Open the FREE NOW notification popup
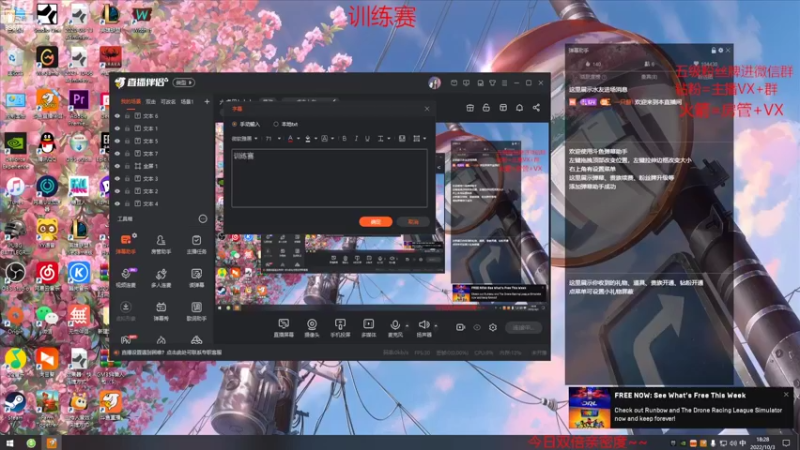The width and height of the screenshot is (800, 450). [x=681, y=407]
